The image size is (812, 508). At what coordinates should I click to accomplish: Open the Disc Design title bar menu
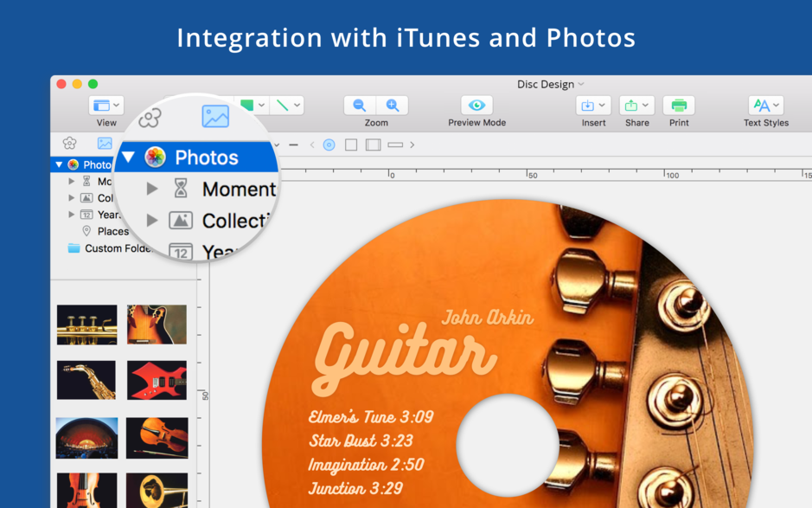(551, 84)
